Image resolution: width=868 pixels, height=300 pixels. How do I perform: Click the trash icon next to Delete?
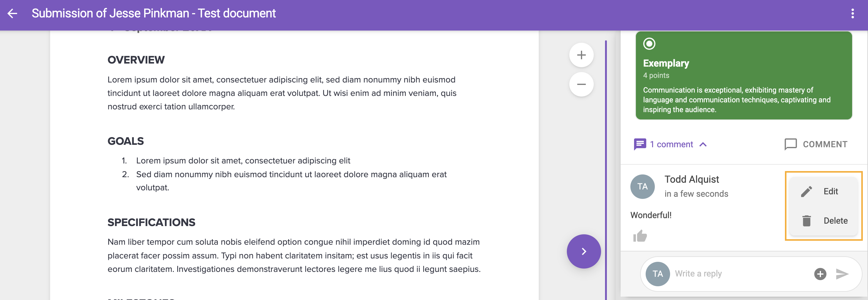806,221
